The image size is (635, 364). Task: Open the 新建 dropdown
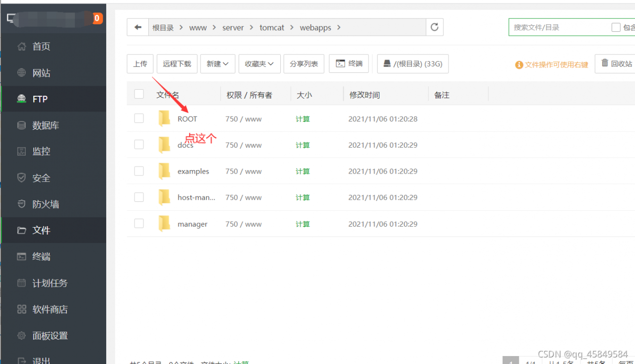(218, 64)
